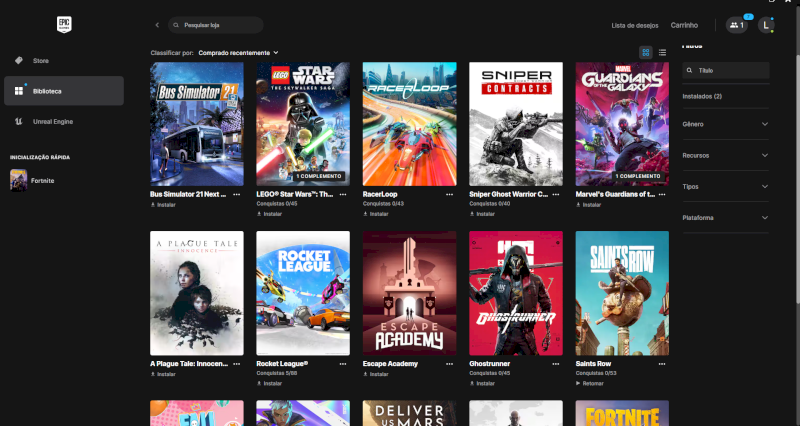Expand the Plataforma filter
Image resolution: width=800 pixels, height=426 pixels.
pyautogui.click(x=725, y=217)
